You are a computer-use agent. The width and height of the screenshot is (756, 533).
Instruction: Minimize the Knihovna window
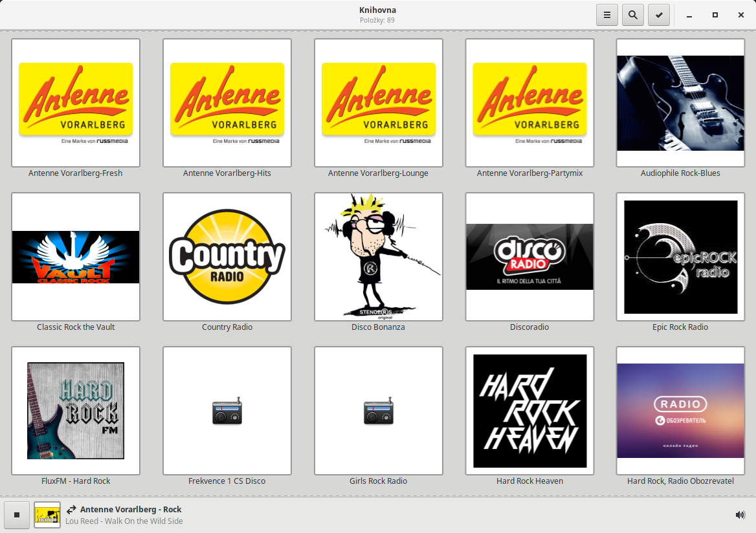tap(689, 16)
